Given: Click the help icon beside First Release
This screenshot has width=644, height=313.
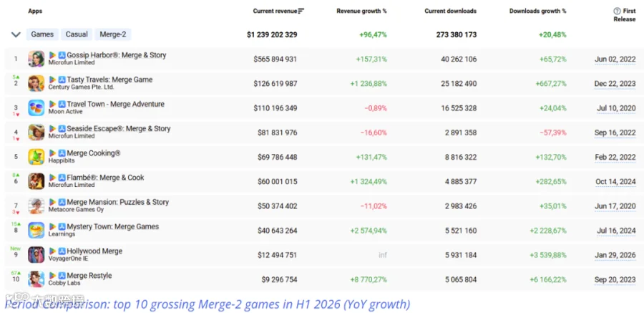Looking at the screenshot, I should click(617, 11).
